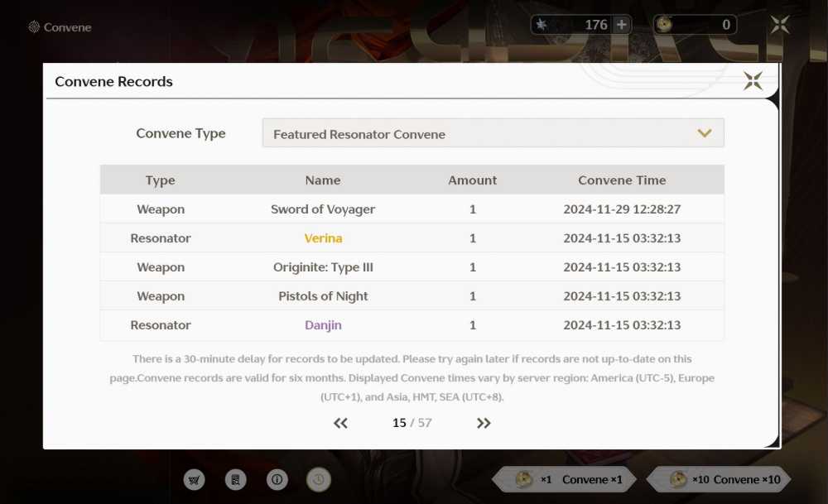Click the info icon in the bottom bar

tap(277, 480)
